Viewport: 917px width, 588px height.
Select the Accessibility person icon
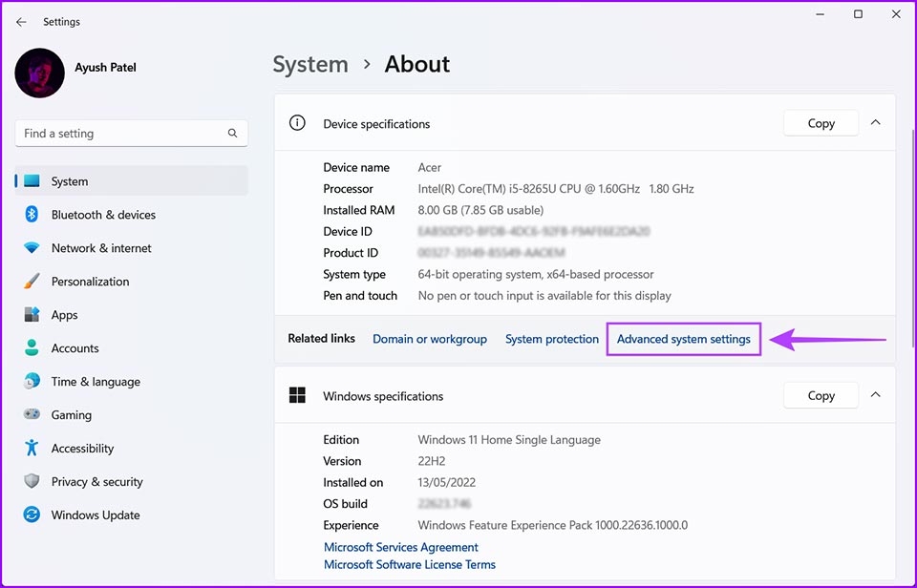pyautogui.click(x=30, y=448)
